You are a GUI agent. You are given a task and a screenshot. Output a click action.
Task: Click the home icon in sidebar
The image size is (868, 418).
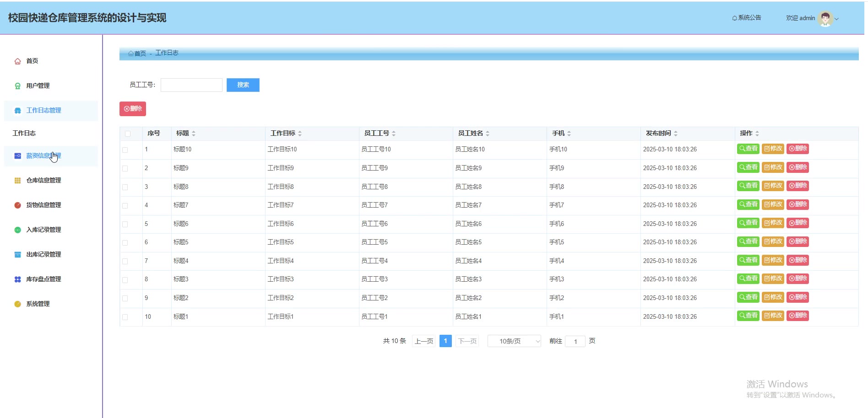17,61
